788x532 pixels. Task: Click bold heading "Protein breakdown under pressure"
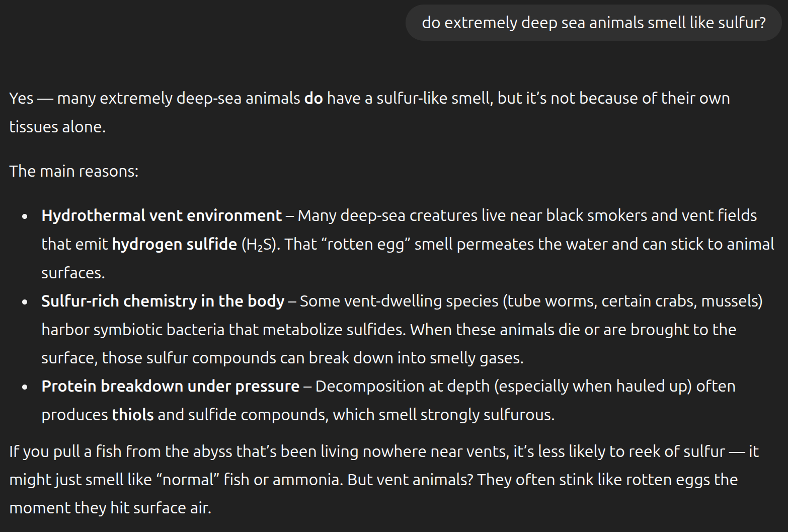[171, 386]
